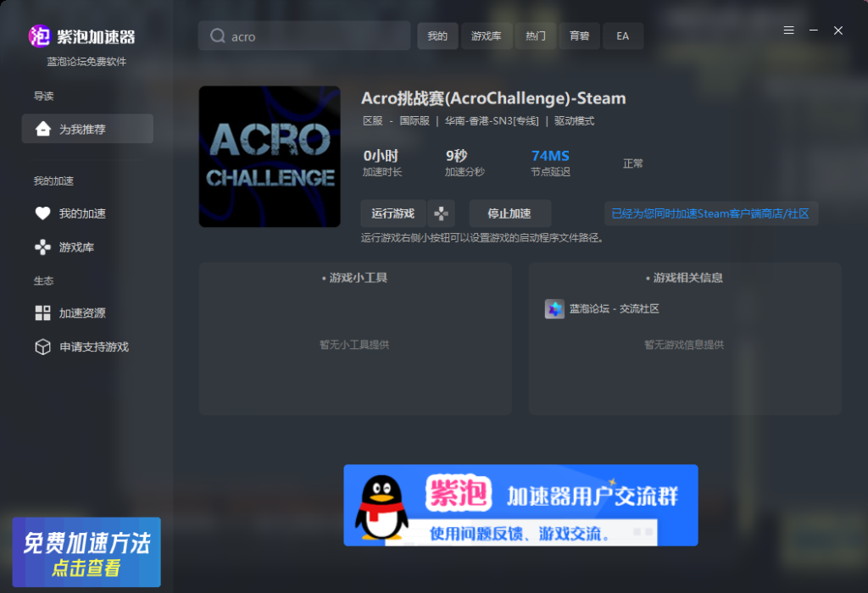
Task: Click the home icon beside 为我推荐
Action: [x=43, y=129]
